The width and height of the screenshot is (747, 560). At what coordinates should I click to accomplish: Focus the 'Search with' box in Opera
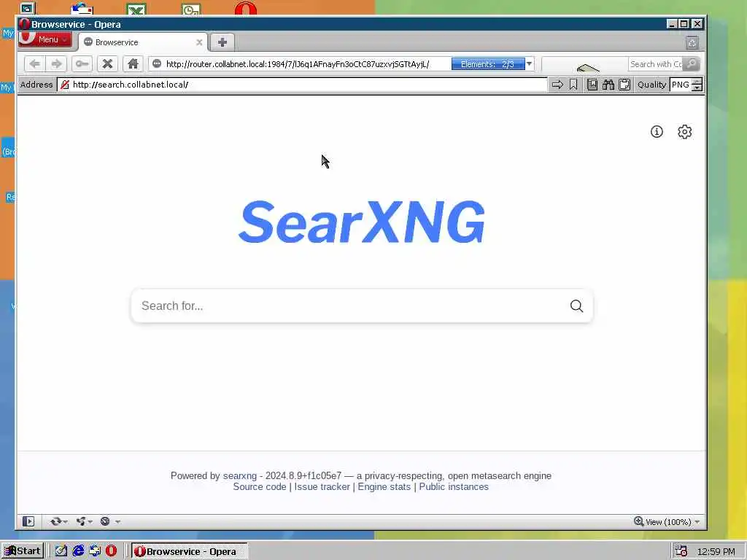coord(656,64)
